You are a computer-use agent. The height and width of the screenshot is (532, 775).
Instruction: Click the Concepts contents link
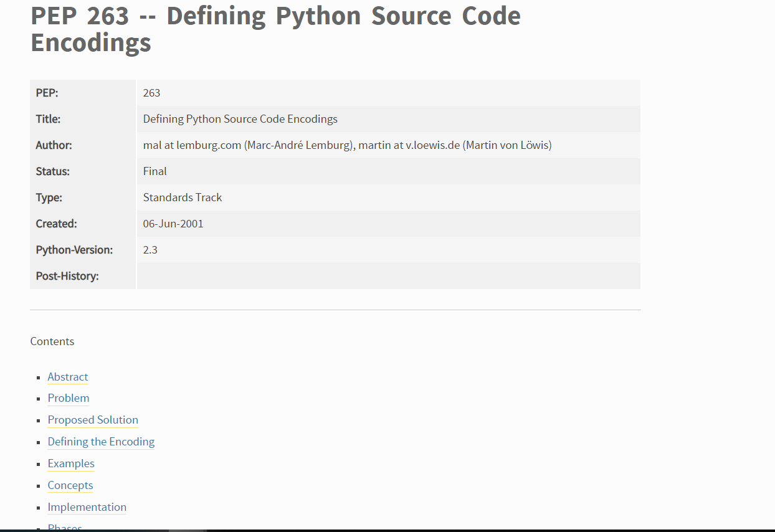70,485
